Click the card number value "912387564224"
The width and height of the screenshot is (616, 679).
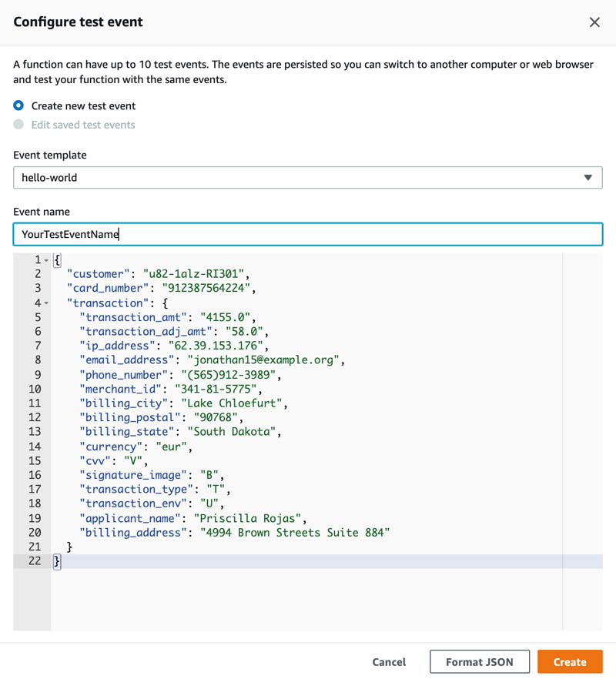pos(206,289)
